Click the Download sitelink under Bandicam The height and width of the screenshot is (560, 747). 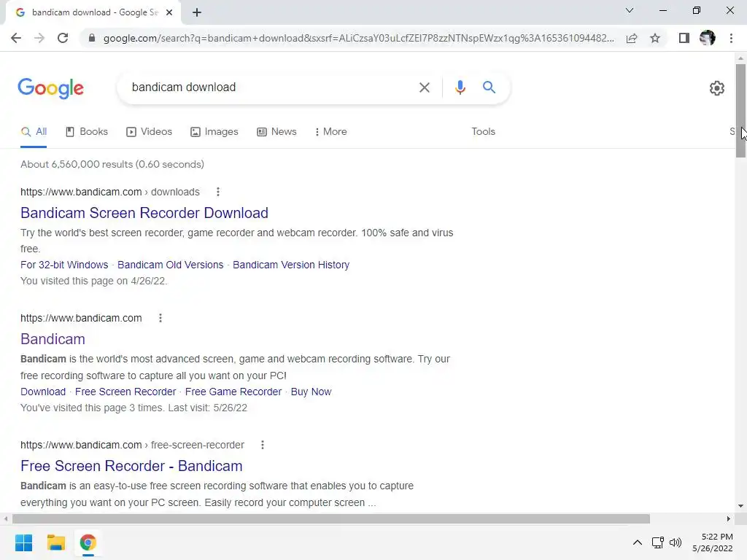(43, 392)
